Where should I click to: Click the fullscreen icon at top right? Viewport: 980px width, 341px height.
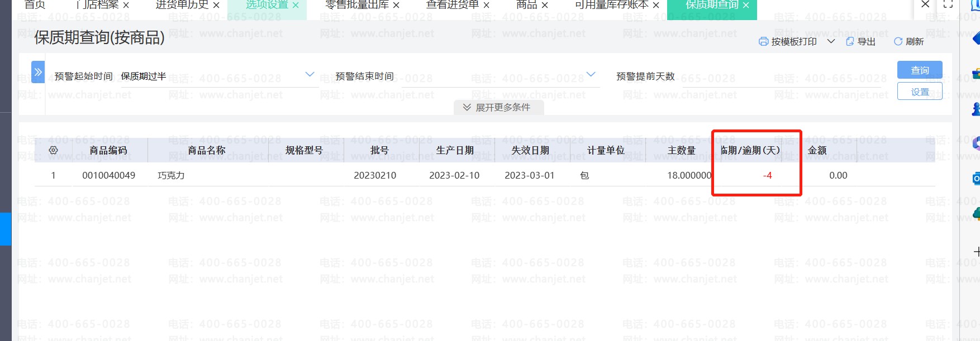point(948,4)
